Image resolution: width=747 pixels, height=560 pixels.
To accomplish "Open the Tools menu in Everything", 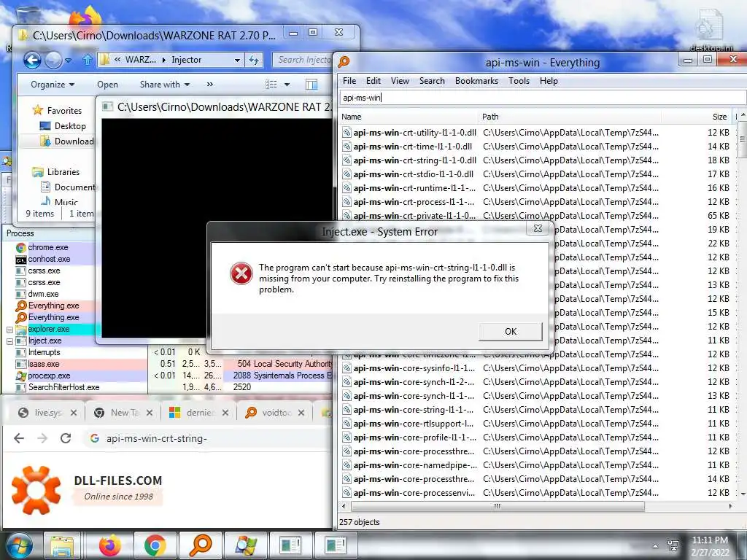I will (519, 81).
